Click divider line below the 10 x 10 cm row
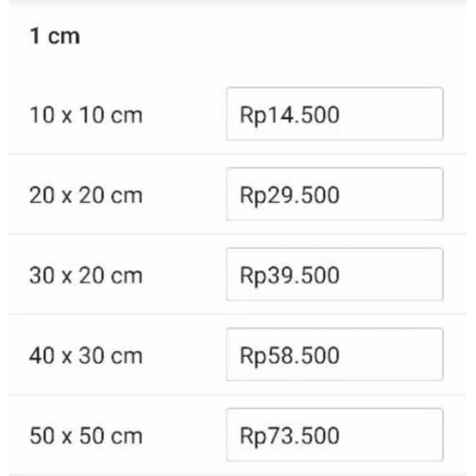The height and width of the screenshot is (476, 476). point(238,154)
